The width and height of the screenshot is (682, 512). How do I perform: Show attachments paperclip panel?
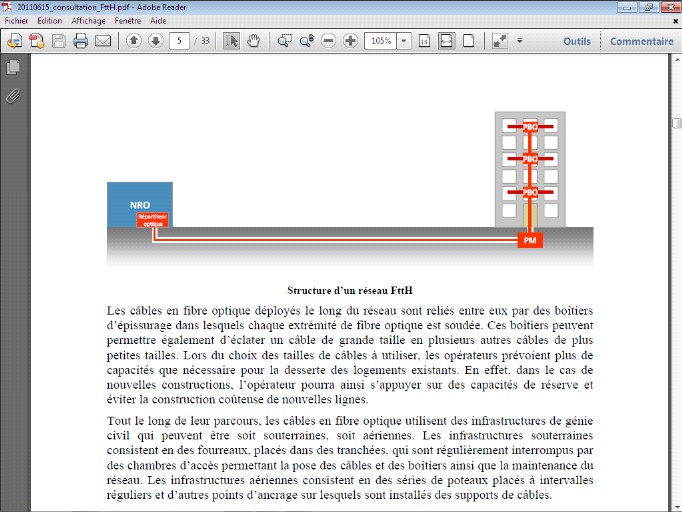(13, 96)
